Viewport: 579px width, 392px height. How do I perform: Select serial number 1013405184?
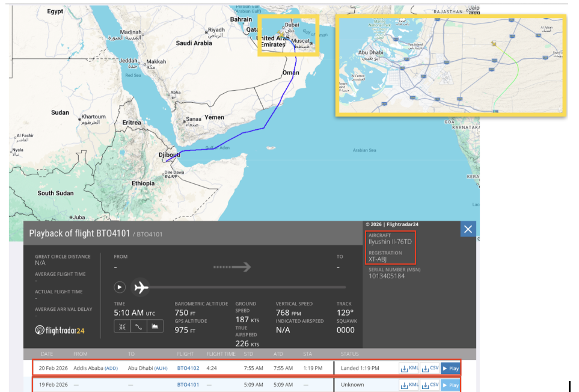[387, 276]
